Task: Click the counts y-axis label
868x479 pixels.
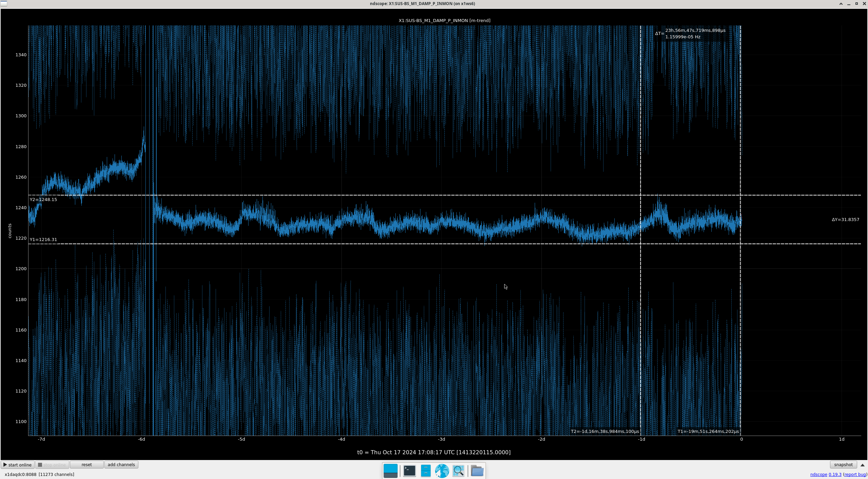Action: (10, 231)
